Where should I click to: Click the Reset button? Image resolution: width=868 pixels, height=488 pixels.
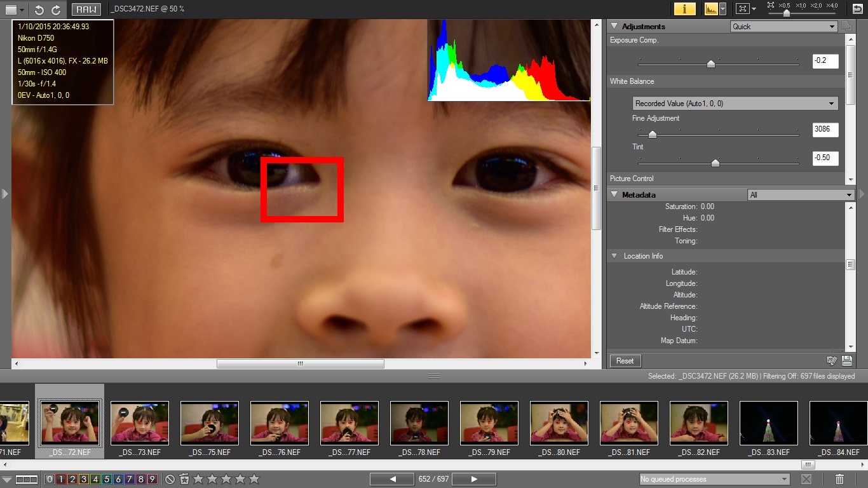[x=625, y=361]
